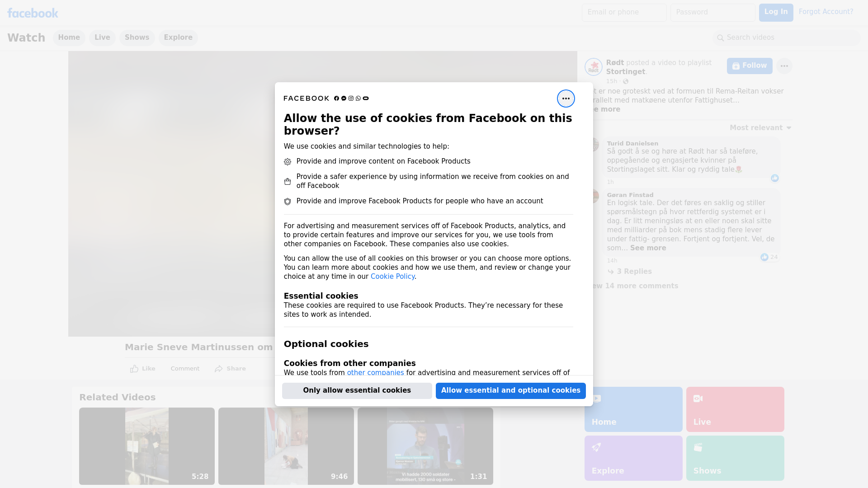
Task: Click the 24 likes reaction on Gøran's comment
Action: (x=769, y=257)
